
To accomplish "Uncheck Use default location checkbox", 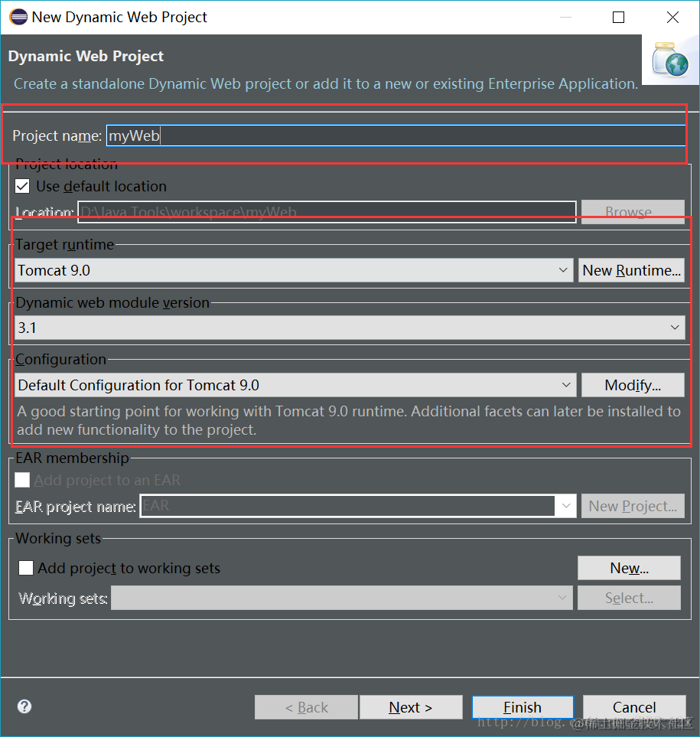I will [x=22, y=186].
